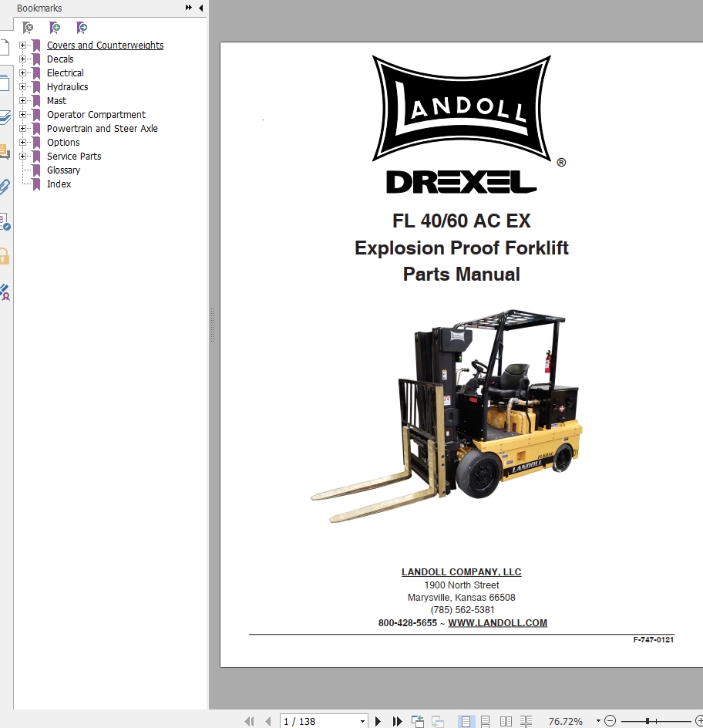Click the previous view icon
The height and width of the screenshot is (728, 703).
point(418,721)
